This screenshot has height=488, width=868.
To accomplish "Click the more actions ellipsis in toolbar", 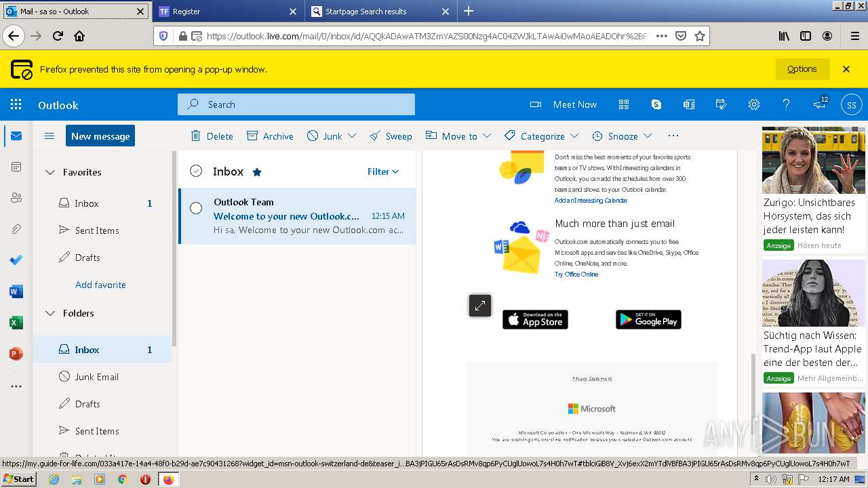I will 673,136.
